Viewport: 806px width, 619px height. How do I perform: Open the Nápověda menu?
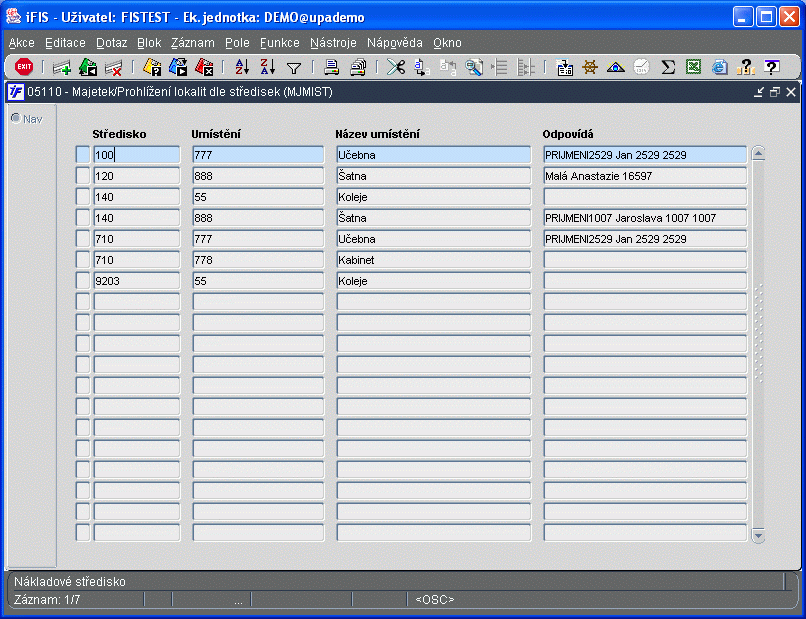pos(395,43)
